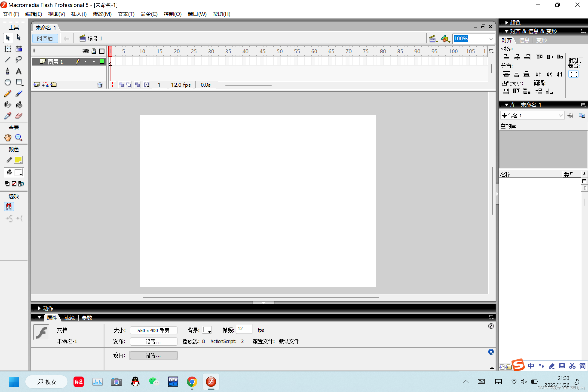Click the delete layer trash icon
Viewport: 588px width, 392px height.
(100, 85)
